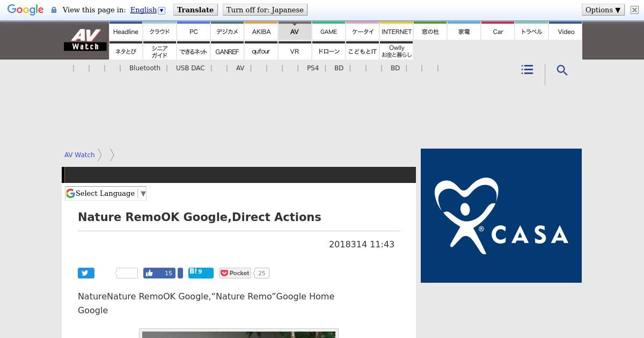Screen dimensions: 644x338
Task: Click the USB DAC topic link
Action: (191, 68)
